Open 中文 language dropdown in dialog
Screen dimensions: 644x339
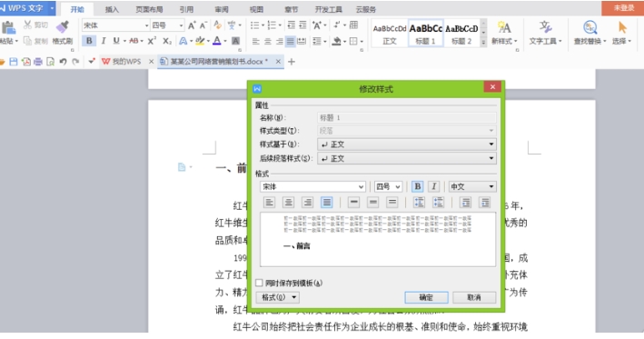(x=472, y=186)
